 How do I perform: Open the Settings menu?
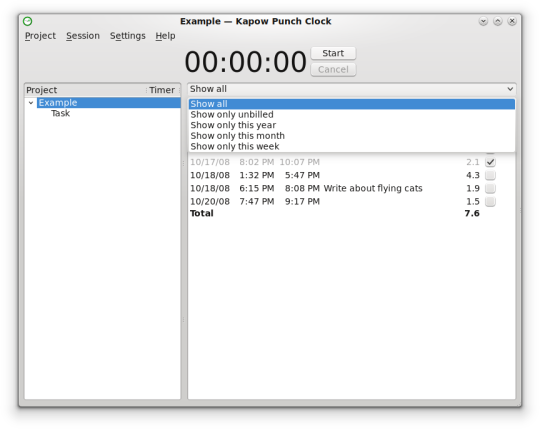[128, 36]
